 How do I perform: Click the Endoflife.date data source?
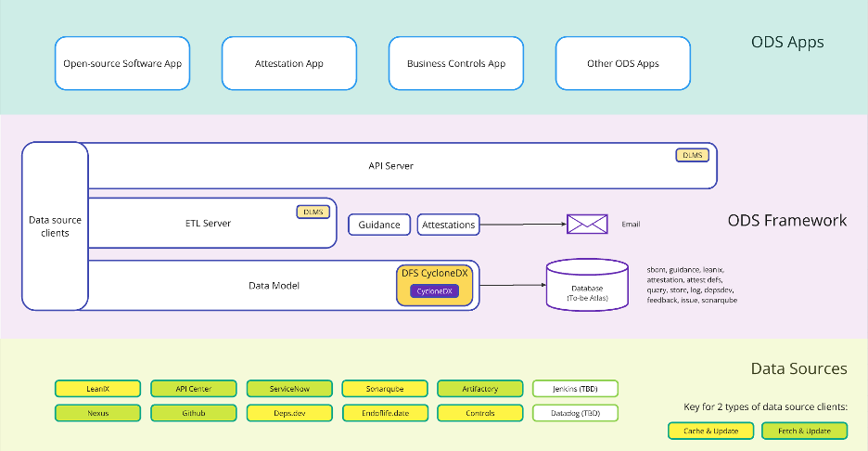[385, 413]
